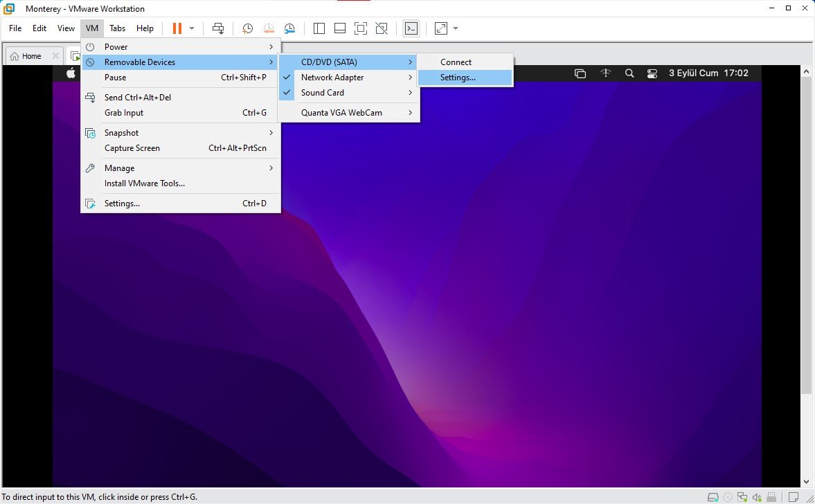Choose Capture Screen menu entry

[180, 148]
